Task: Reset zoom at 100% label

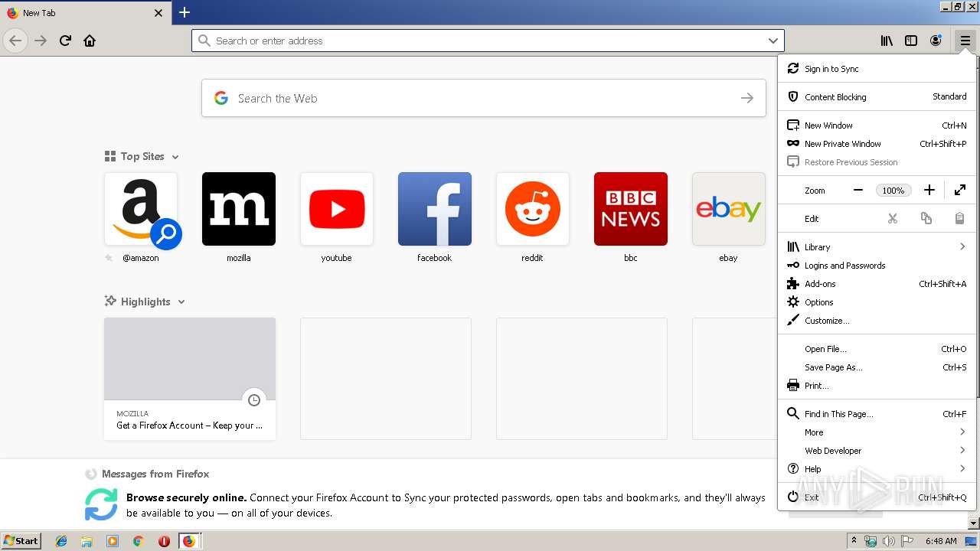Action: (x=893, y=191)
